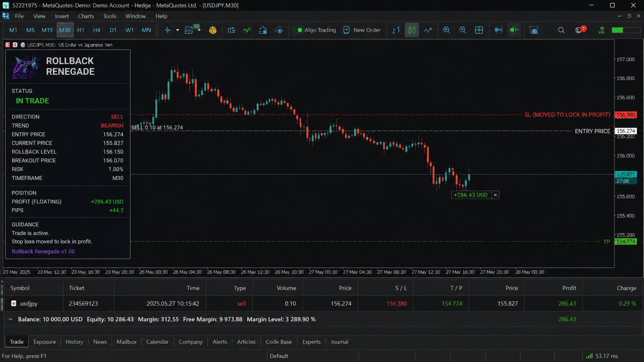Expand the chart objects dropdown arrow

click(199, 30)
